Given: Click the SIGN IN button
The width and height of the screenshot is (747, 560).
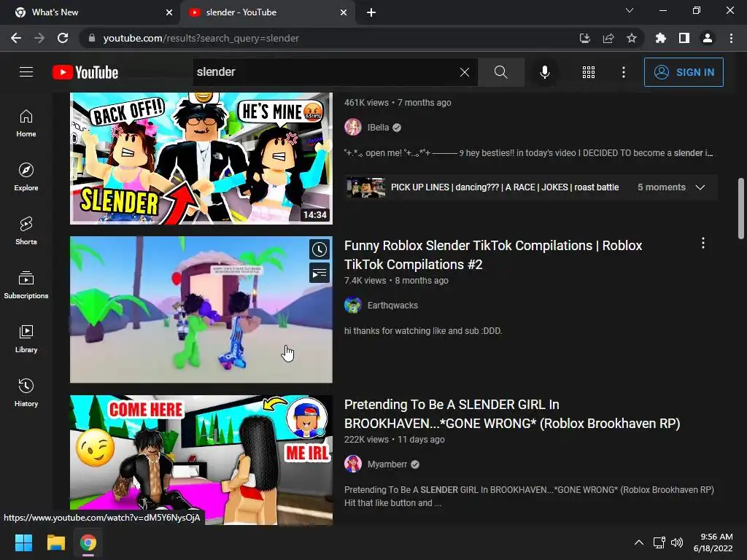Looking at the screenshot, I should coord(684,72).
